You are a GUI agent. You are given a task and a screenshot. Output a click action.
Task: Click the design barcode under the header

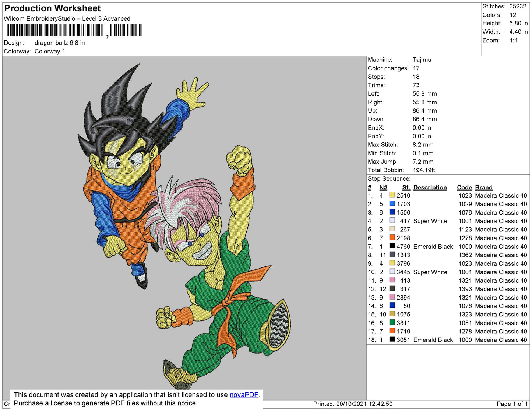74,30
